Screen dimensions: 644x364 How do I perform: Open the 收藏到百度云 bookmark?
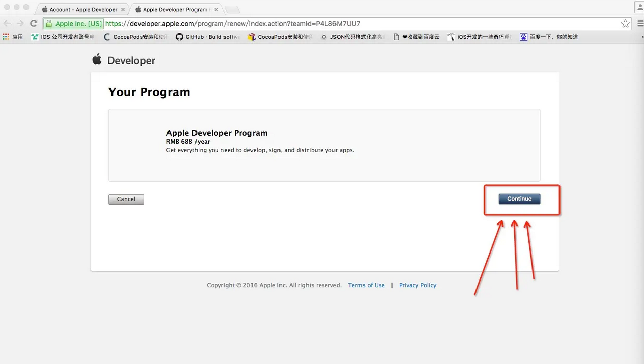pos(416,37)
